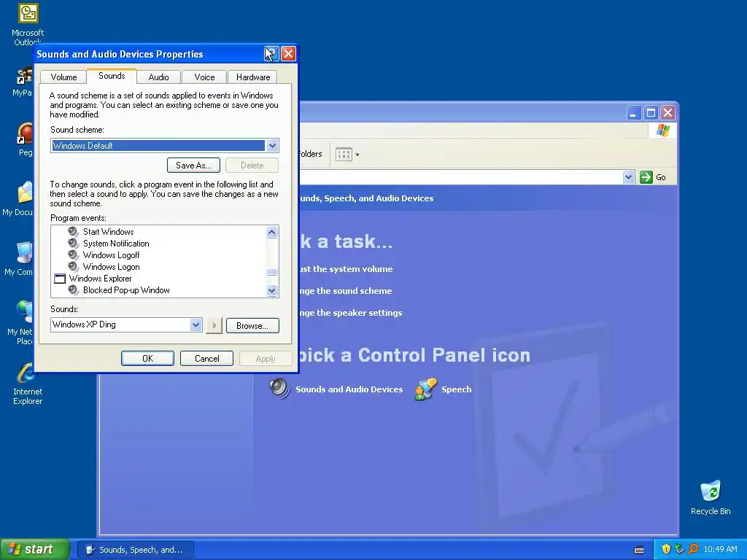
Task: Click the program events scrollbar thumb
Action: click(271, 272)
